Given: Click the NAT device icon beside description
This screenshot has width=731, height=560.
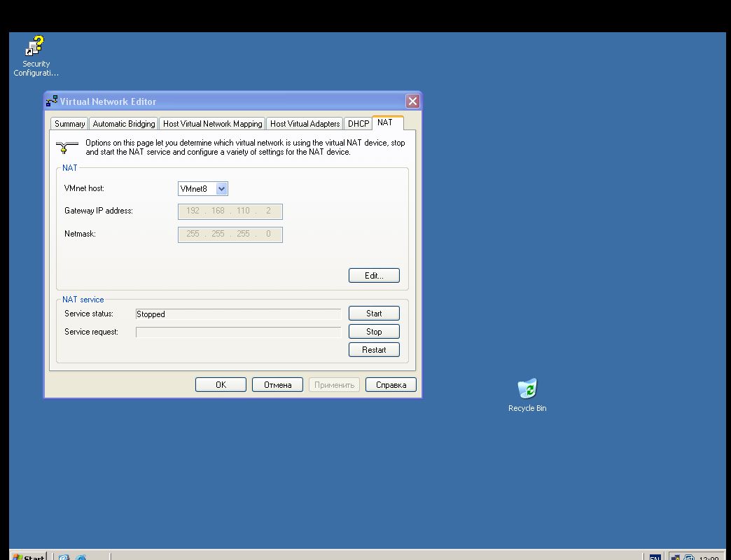Looking at the screenshot, I should 67,147.
